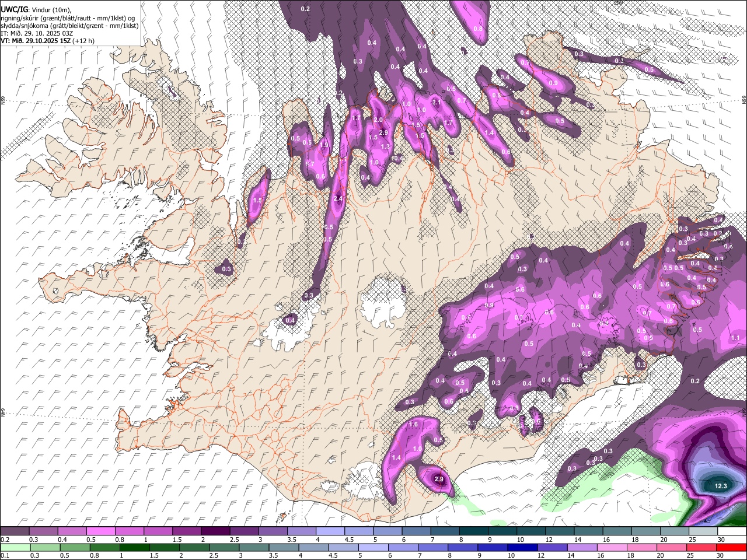Click the crimson swatch labeled 25 in lower legend
747x560 pixels.
click(x=701, y=547)
